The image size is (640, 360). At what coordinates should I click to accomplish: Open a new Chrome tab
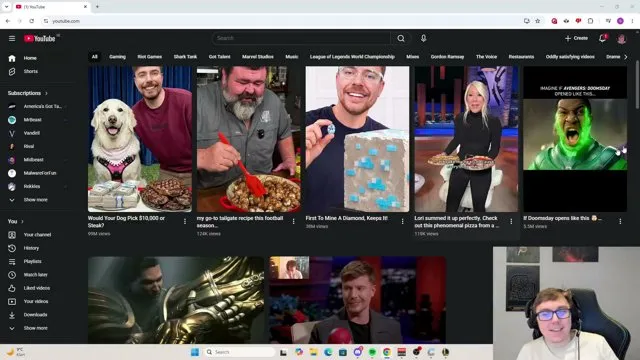(x=97, y=7)
